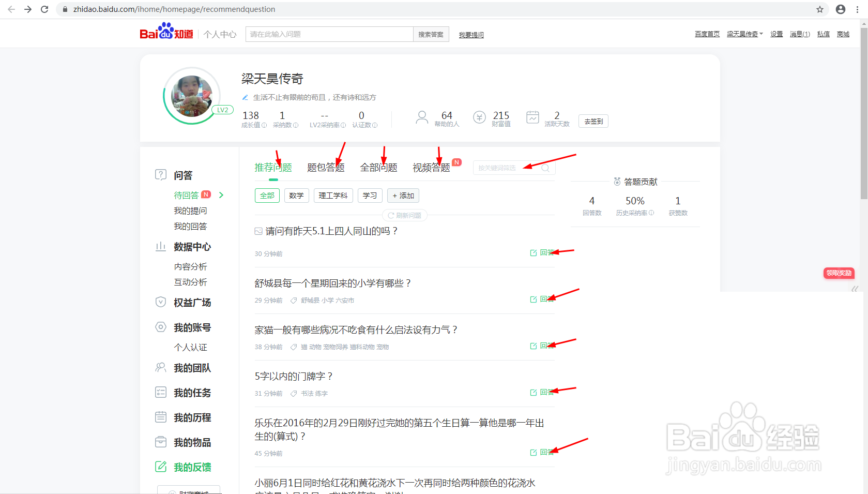The height and width of the screenshot is (494, 868).
Task: Click the 问答 question-answer sidebar icon
Action: tap(161, 175)
